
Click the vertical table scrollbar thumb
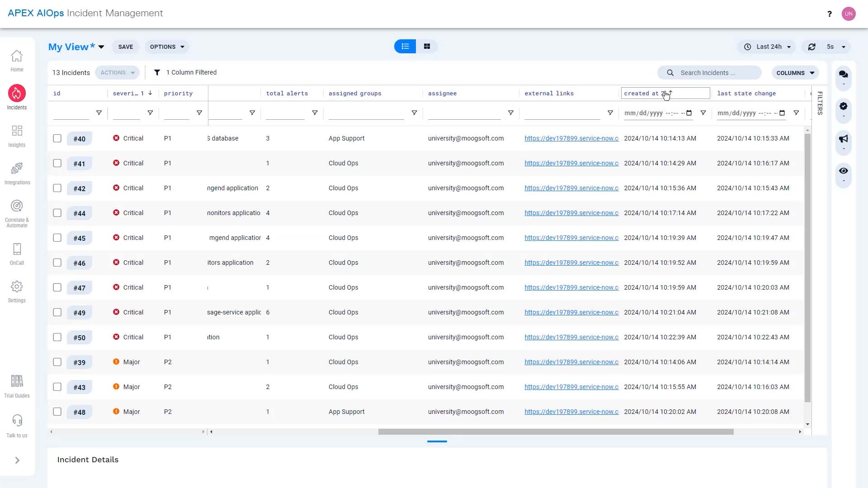(x=807, y=267)
